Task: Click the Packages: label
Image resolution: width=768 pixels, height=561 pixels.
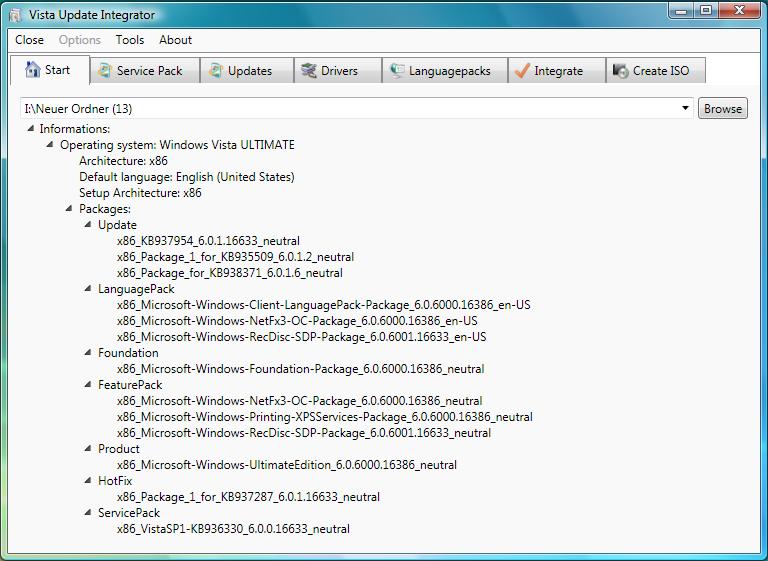Action: click(105, 209)
